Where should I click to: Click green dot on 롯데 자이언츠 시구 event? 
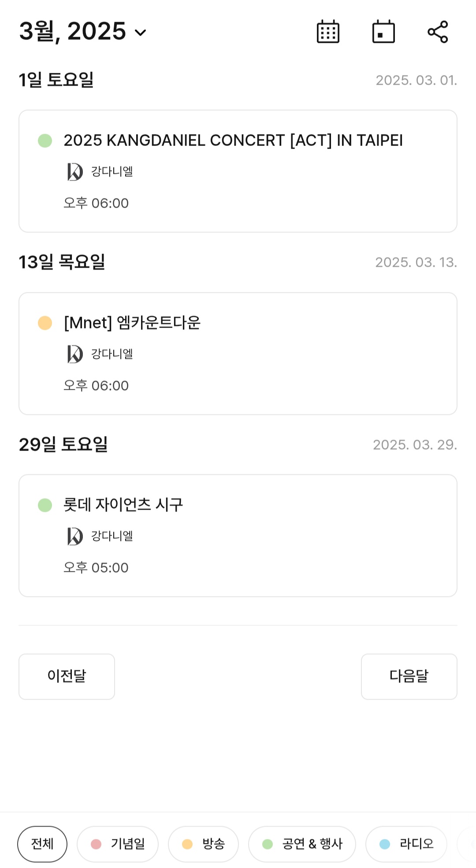pyautogui.click(x=45, y=505)
